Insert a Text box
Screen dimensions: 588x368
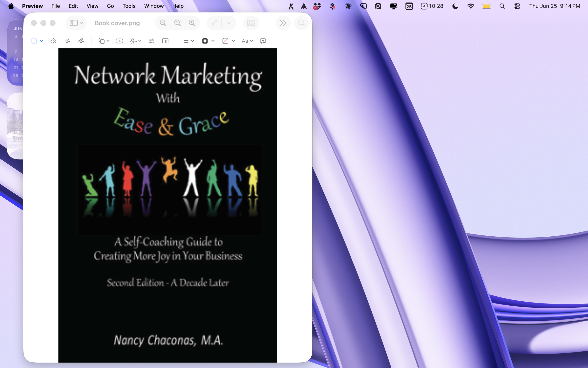click(119, 41)
